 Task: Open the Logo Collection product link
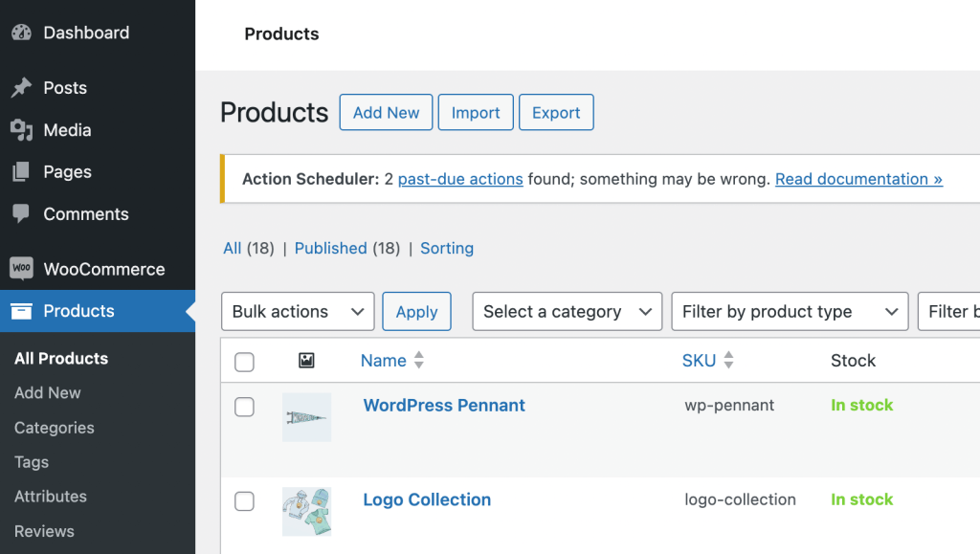coord(427,499)
